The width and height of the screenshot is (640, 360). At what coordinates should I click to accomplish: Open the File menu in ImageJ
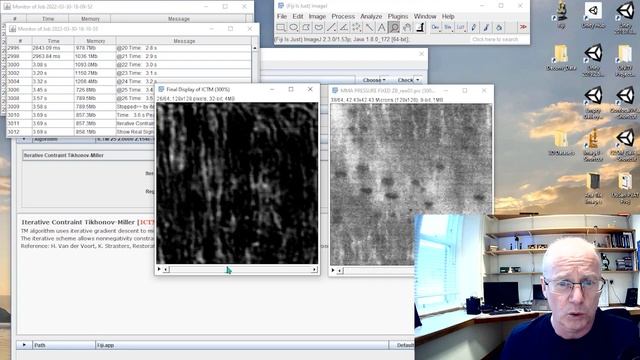click(x=282, y=16)
